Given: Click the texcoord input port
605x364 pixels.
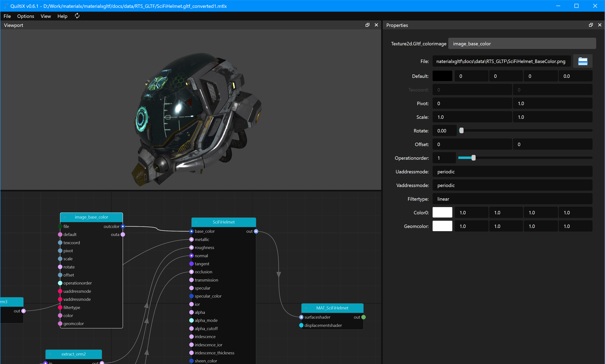Looking at the screenshot, I should pyautogui.click(x=60, y=243).
